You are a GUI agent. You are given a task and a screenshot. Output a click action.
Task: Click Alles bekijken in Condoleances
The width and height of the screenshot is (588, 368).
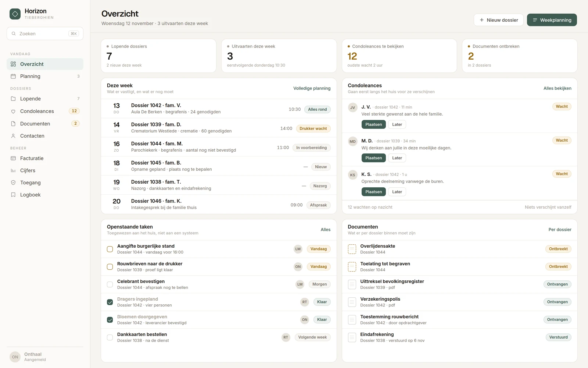pos(557,88)
